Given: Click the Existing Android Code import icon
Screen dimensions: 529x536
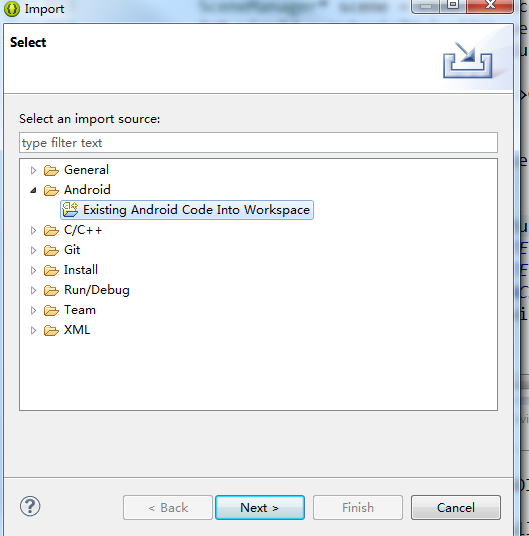Looking at the screenshot, I should pos(70,210).
